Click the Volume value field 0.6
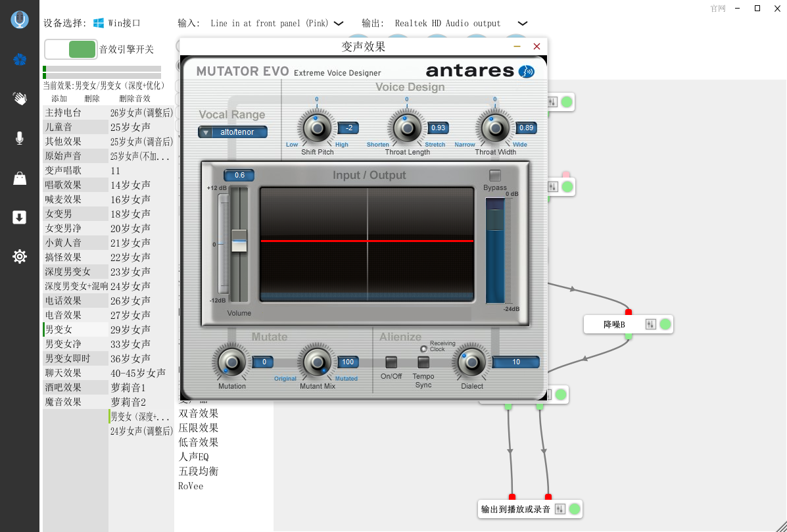The height and width of the screenshot is (532, 787). (x=239, y=175)
